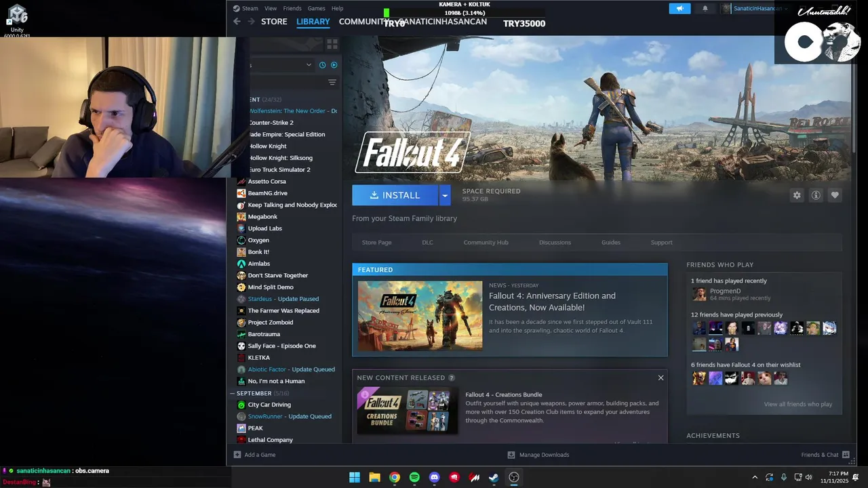The image size is (868, 488).
Task: Open the Friends & Chat icon
Action: pyautogui.click(x=846, y=455)
